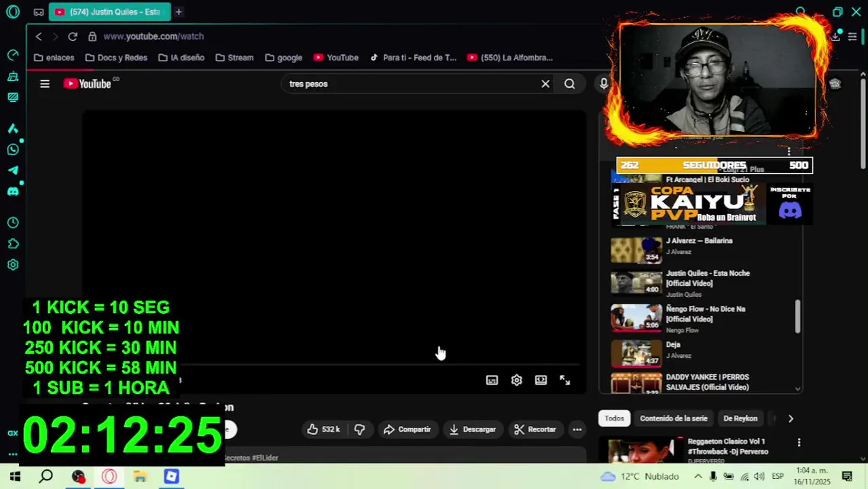Open video player settings gear
This screenshot has width=868, height=489.
tap(517, 380)
